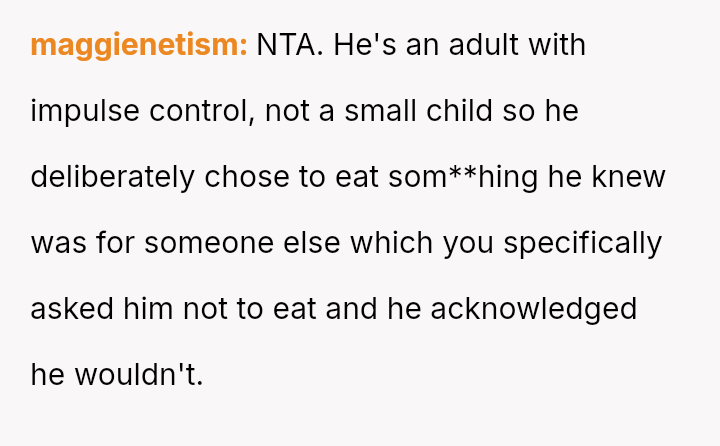This screenshot has width=720, height=446.
Task: Click the word "NTA" in the comment
Action: click(287, 45)
